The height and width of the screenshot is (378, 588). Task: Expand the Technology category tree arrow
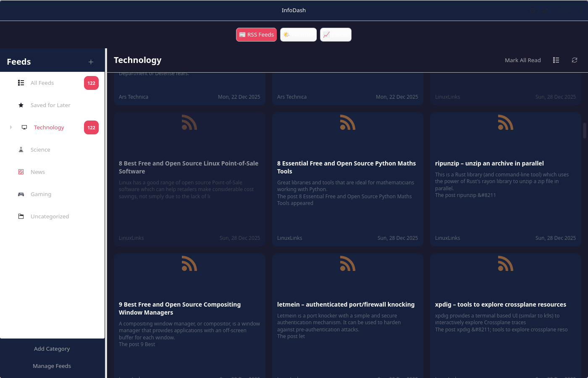(x=11, y=128)
